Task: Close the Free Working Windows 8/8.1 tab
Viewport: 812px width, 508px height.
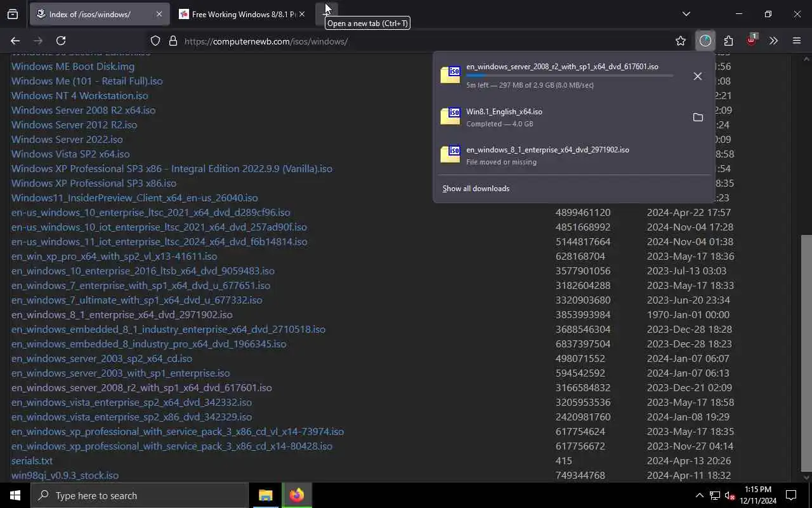Action: click(302, 14)
